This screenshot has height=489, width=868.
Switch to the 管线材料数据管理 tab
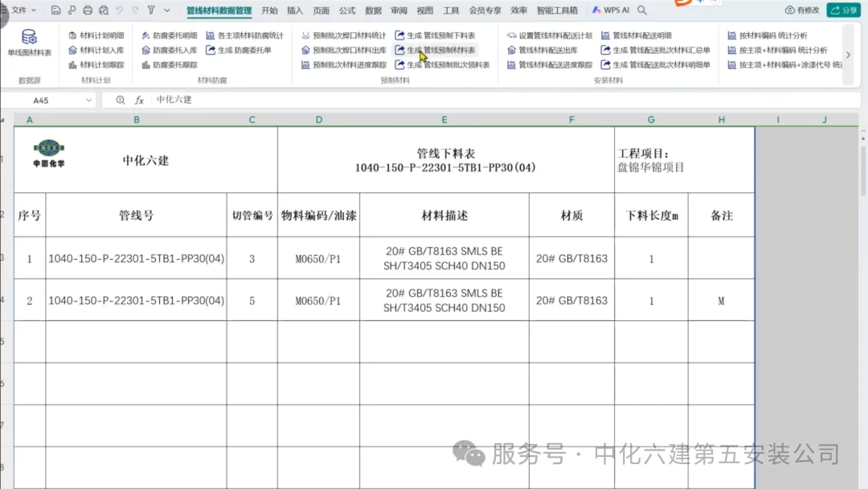tap(219, 10)
